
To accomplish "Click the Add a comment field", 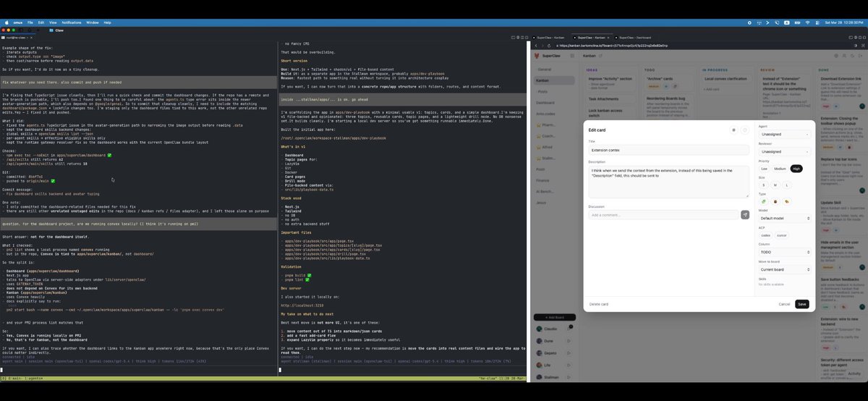I will (x=663, y=215).
